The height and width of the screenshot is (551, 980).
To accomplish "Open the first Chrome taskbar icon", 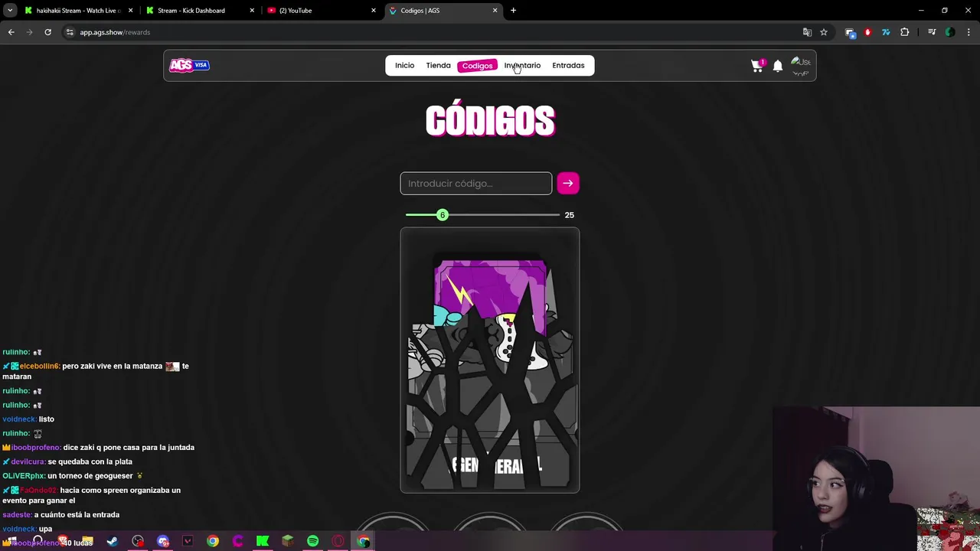I will click(213, 541).
